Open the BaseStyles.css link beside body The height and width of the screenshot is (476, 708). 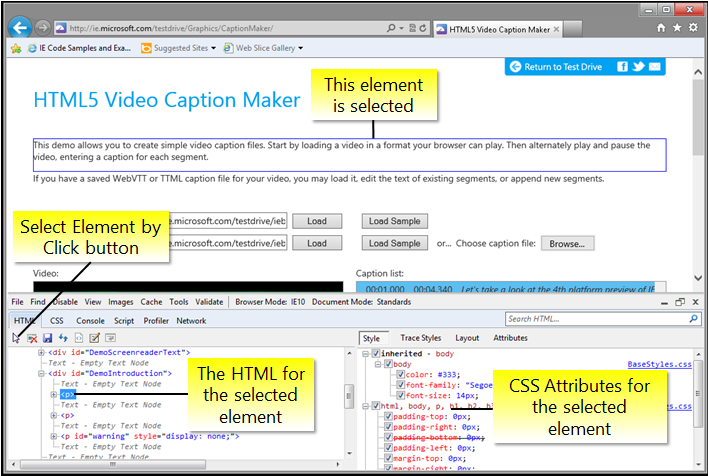tap(659, 364)
